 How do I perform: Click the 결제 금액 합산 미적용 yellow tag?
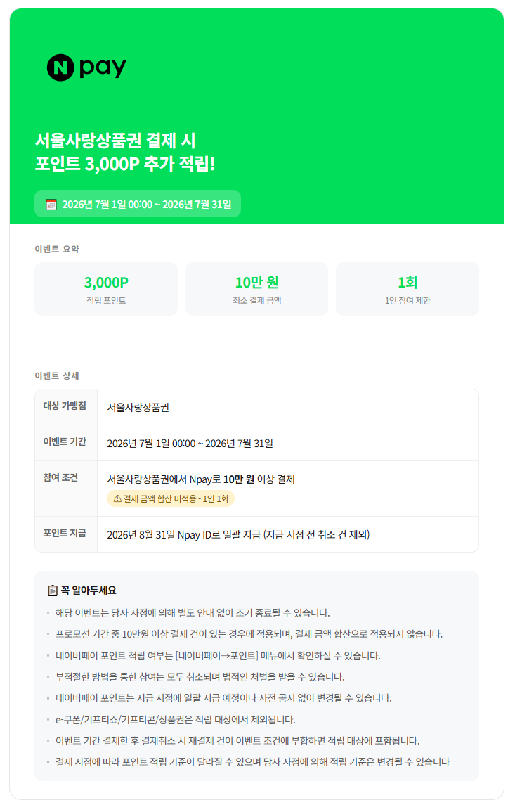pos(171,498)
